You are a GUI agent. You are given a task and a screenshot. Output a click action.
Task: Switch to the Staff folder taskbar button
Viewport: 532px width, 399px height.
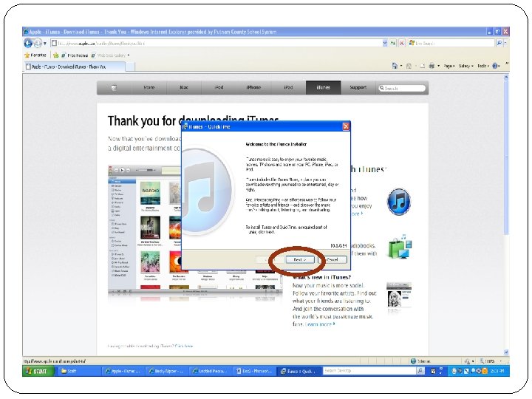[79, 371]
